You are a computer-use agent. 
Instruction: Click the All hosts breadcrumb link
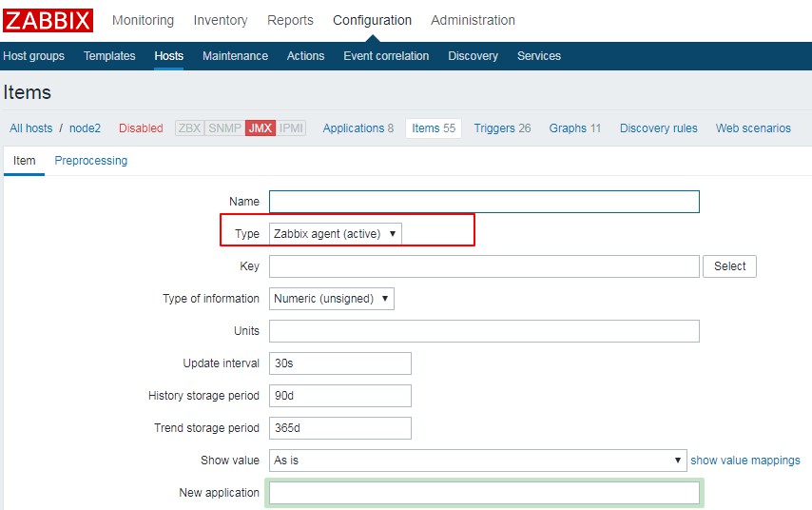pos(31,128)
